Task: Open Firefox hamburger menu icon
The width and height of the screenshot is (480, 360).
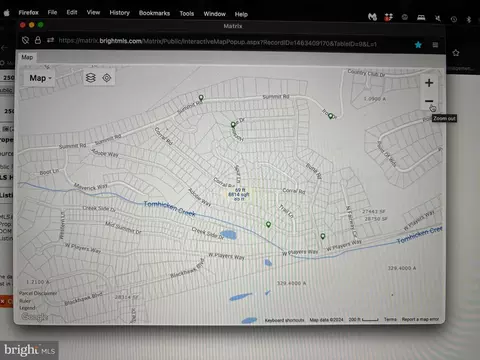Action: tap(435, 45)
